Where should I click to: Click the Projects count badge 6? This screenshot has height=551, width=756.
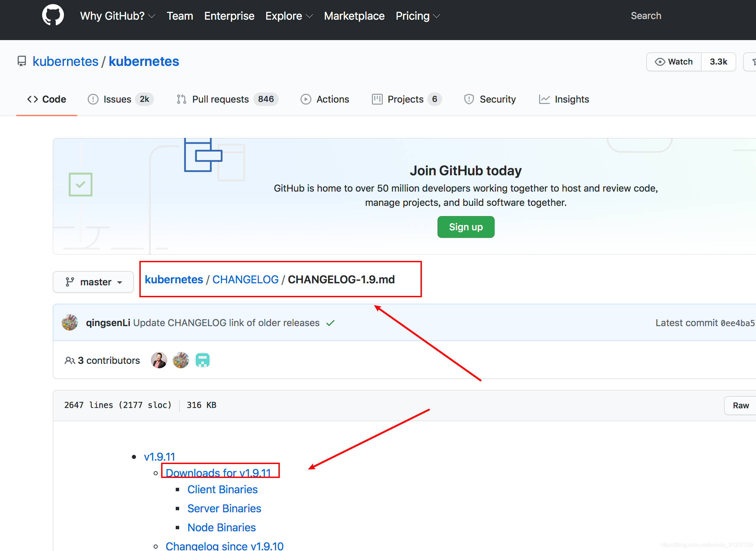(x=434, y=99)
